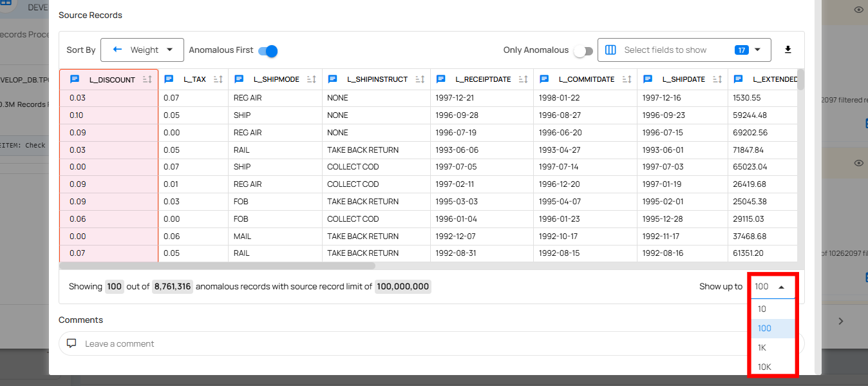Click the L_SHIPMODE column header text
The height and width of the screenshot is (386, 868).
click(276, 79)
